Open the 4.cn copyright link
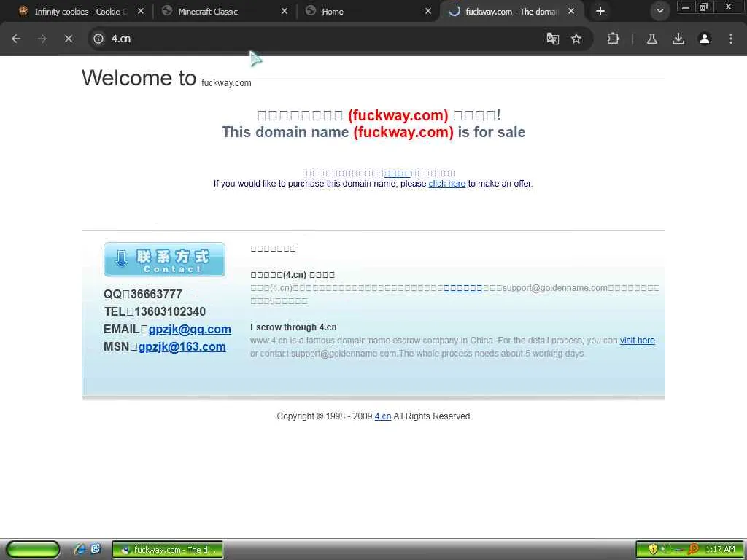 point(382,416)
